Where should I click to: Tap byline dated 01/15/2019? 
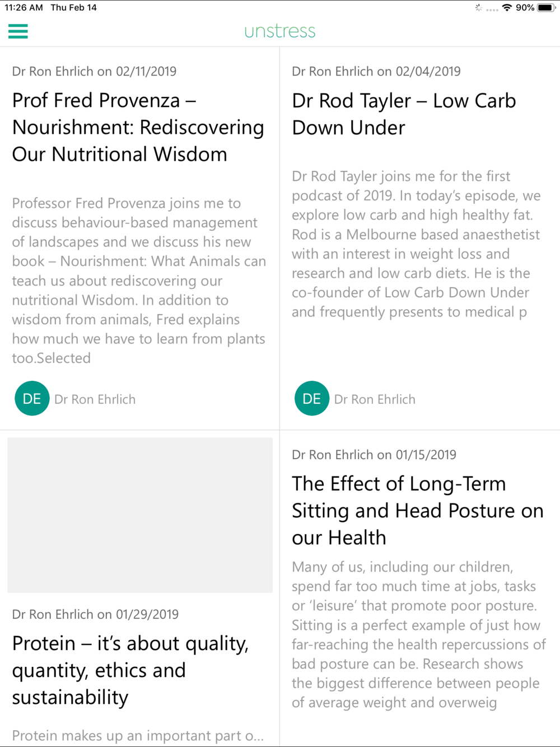tap(374, 455)
